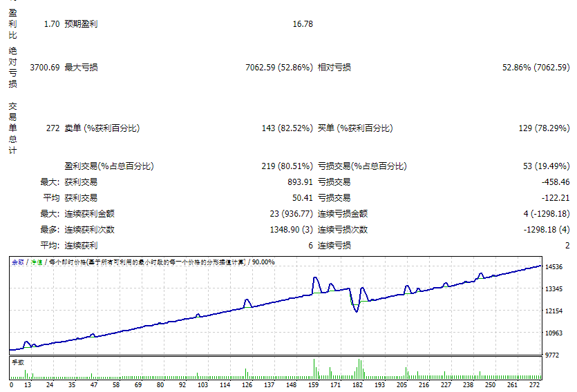577x392 pixels.
Task: Click the largest profit trade value 893.91
Action: point(300,182)
